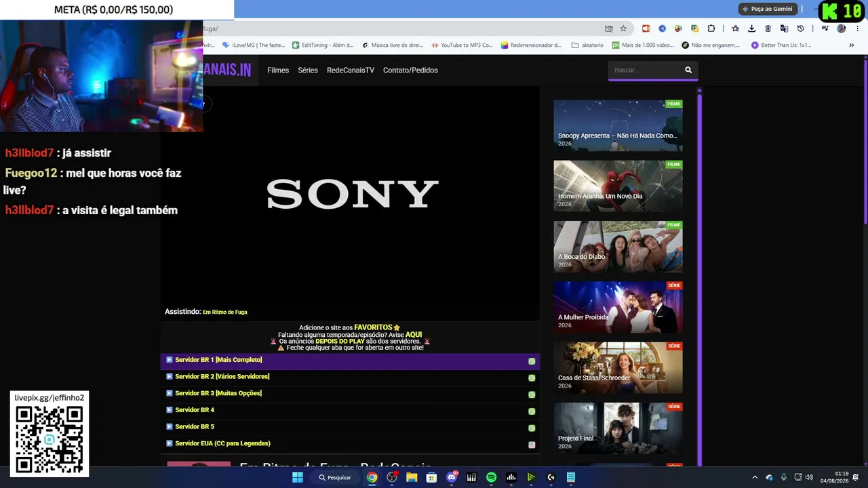Select Servidor BR 1 [Mais Completo]
This screenshot has width=868, height=488.
pyautogui.click(x=350, y=360)
